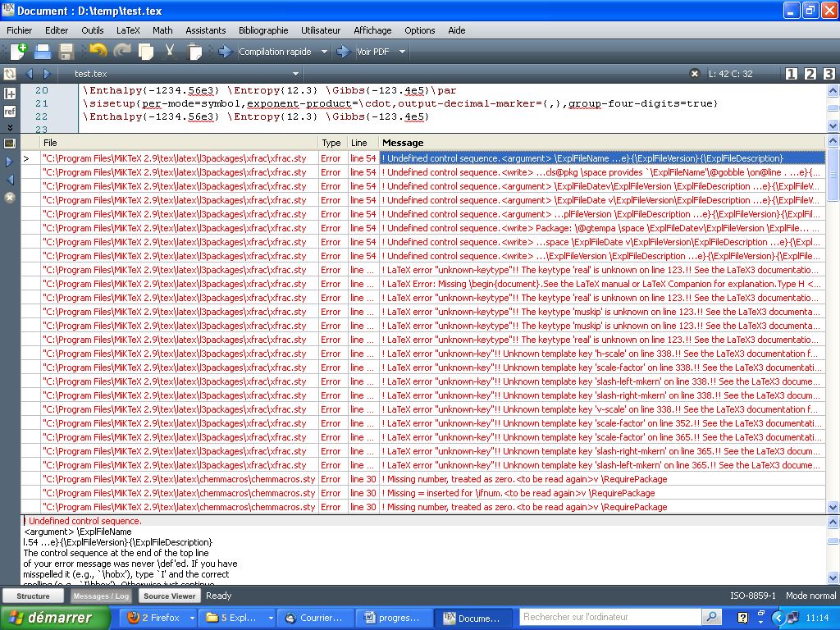Image resolution: width=840 pixels, height=630 pixels.
Task: Run Compilation rapide with its blue arrow
Action: point(225,52)
